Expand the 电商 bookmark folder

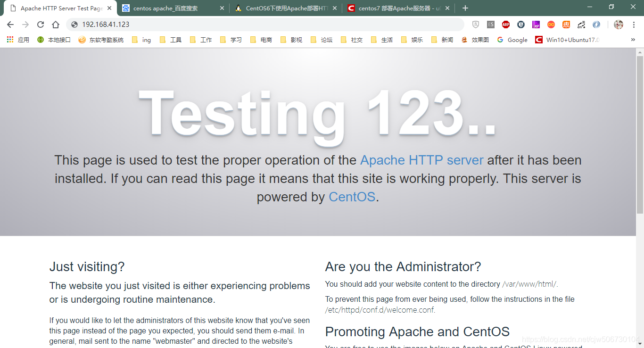coord(261,40)
